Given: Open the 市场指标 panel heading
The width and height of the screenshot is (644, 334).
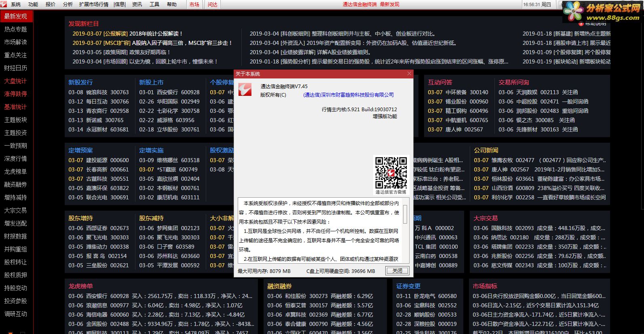Looking at the screenshot, I should [x=485, y=286].
